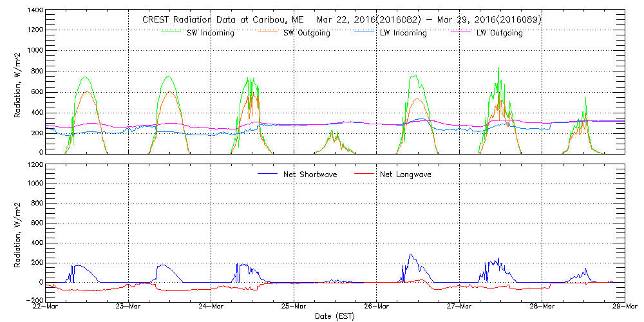Click the lower chart Radiation W/m2 axis title
This screenshot has width=644, height=322.
coord(18,233)
